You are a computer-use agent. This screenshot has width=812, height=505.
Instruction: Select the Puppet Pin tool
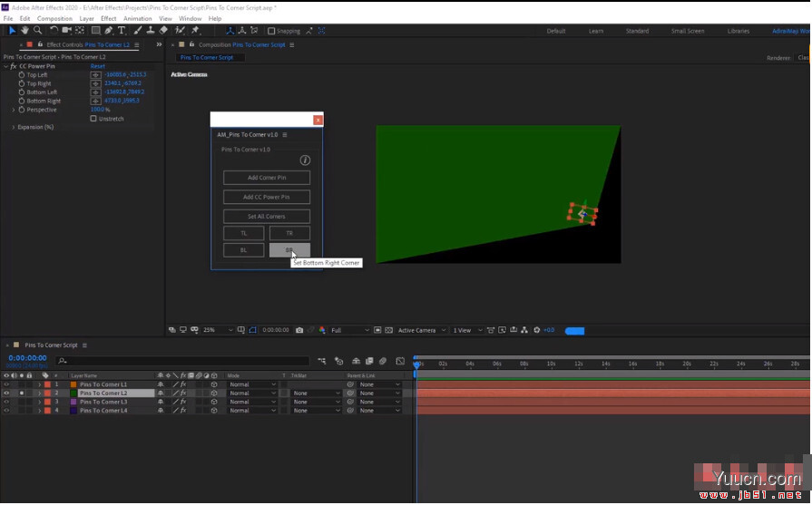click(195, 31)
